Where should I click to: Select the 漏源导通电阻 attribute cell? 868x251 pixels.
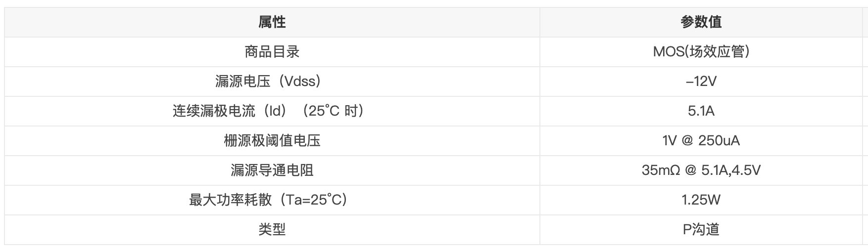(x=272, y=170)
